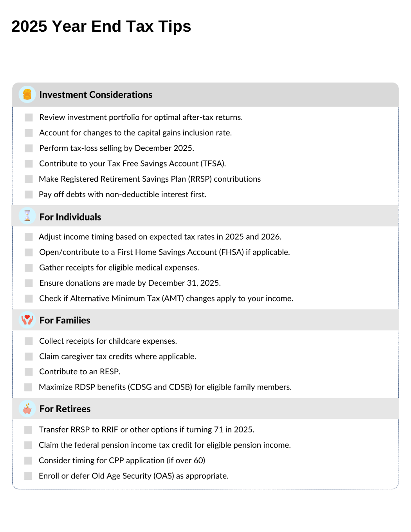
Task: Tick the FHSA open/contribute checkbox
Action: coord(29,252)
